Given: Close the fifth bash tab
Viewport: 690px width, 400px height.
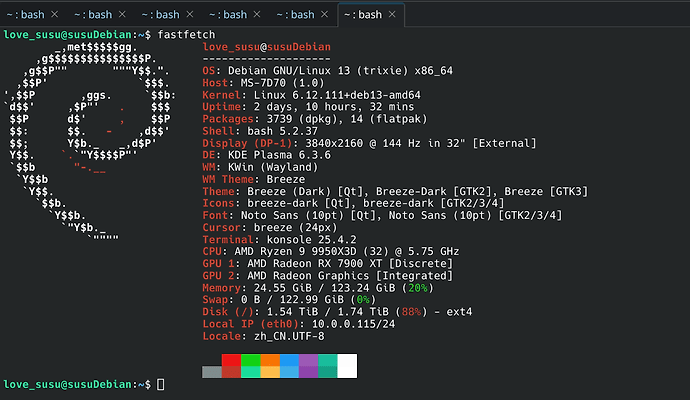Looking at the screenshot, I should tap(325, 15).
